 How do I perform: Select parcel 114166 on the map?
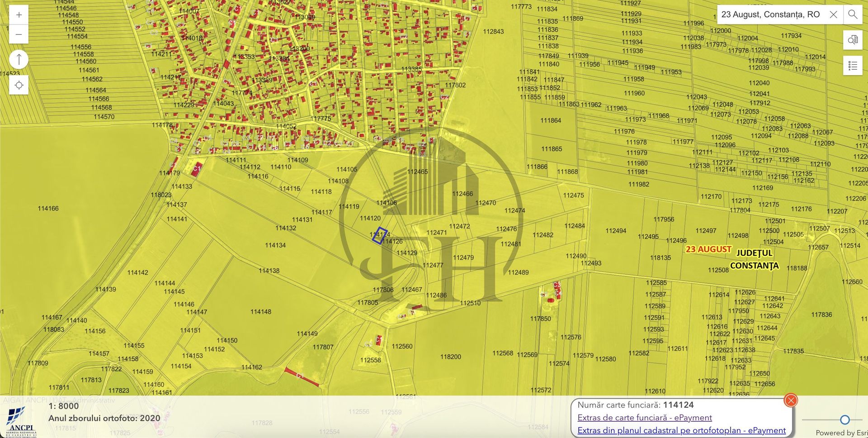pos(48,209)
